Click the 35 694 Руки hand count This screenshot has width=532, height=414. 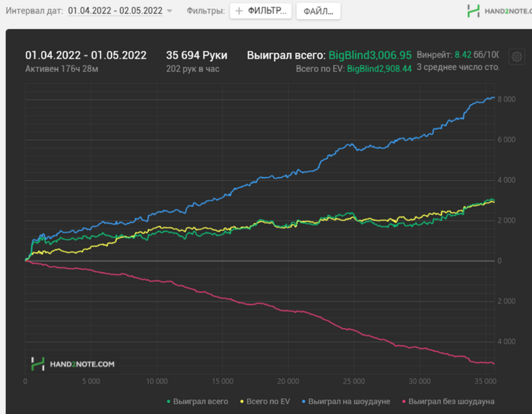pyautogui.click(x=196, y=55)
